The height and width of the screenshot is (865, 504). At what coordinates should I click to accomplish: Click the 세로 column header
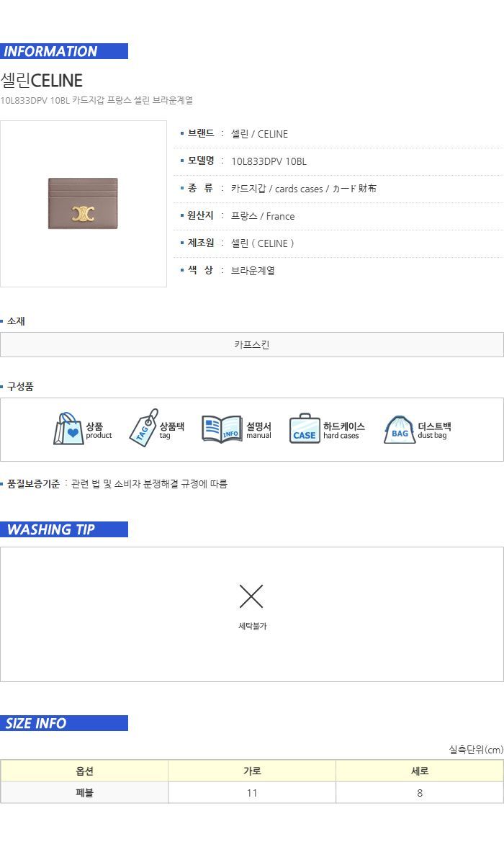420,771
